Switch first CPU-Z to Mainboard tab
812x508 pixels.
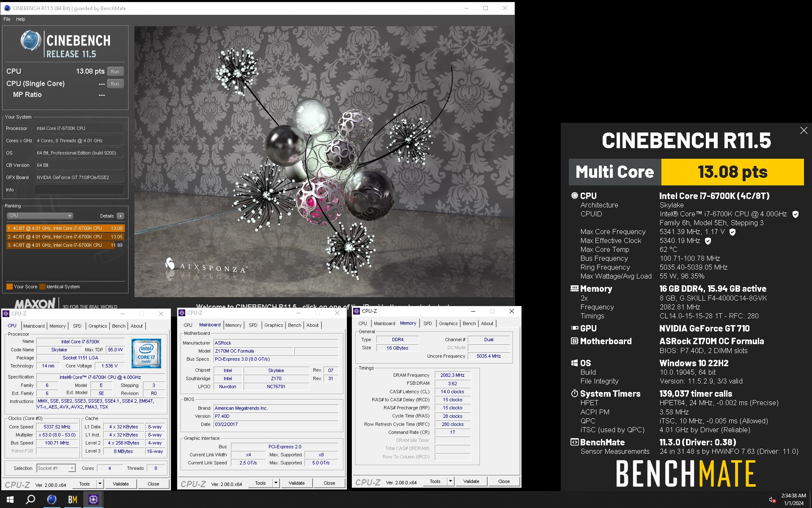[34, 326]
